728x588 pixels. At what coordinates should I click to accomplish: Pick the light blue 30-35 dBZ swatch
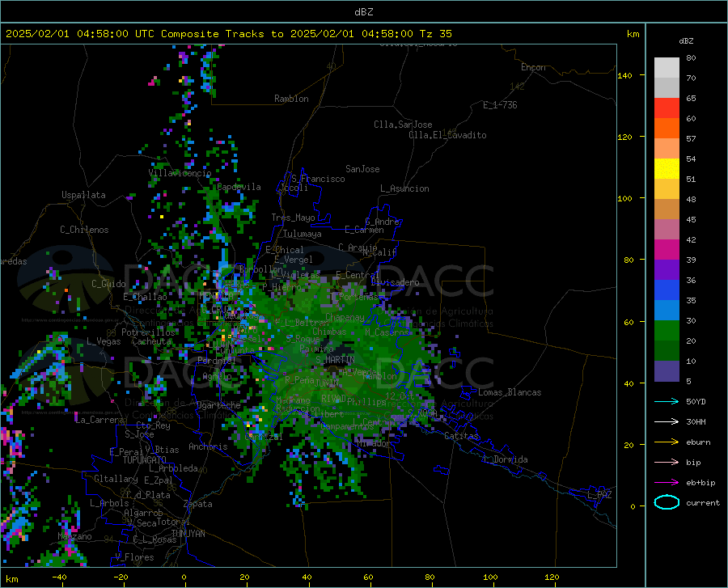[667, 311]
